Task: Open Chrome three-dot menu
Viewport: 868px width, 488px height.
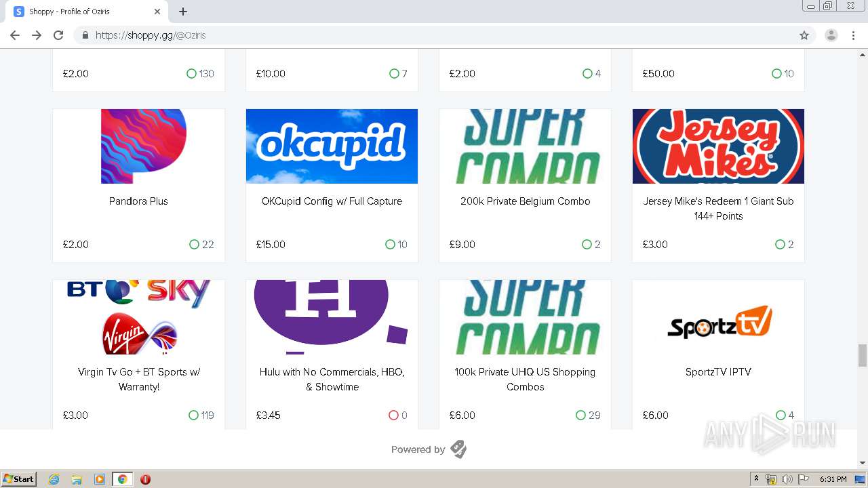Action: (853, 35)
